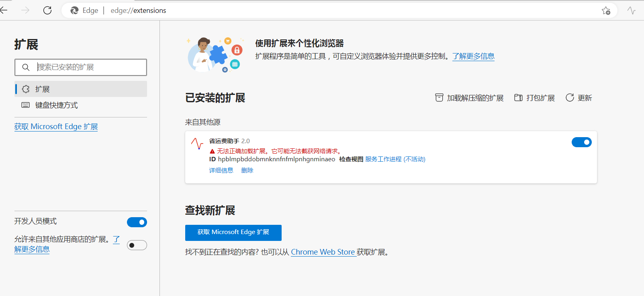This screenshot has height=296, width=644.
Task: Open 键盘快捷方式 in the sidebar
Action: (x=81, y=105)
